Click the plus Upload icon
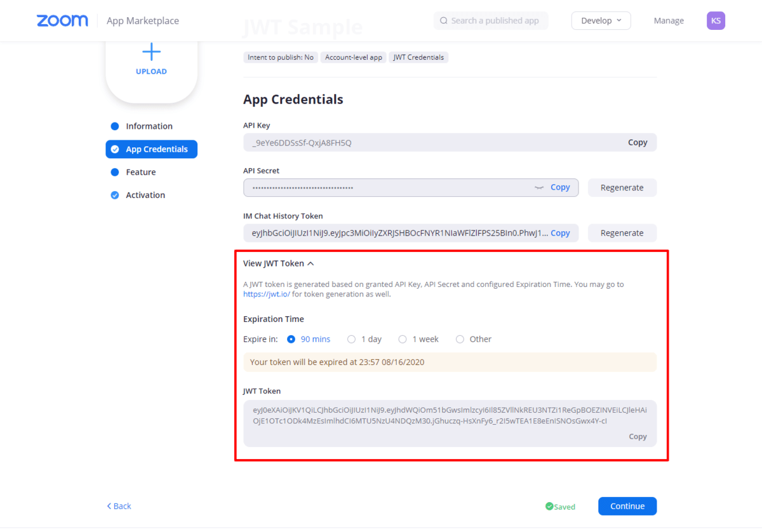Image resolution: width=762 pixels, height=532 pixels. [x=151, y=51]
